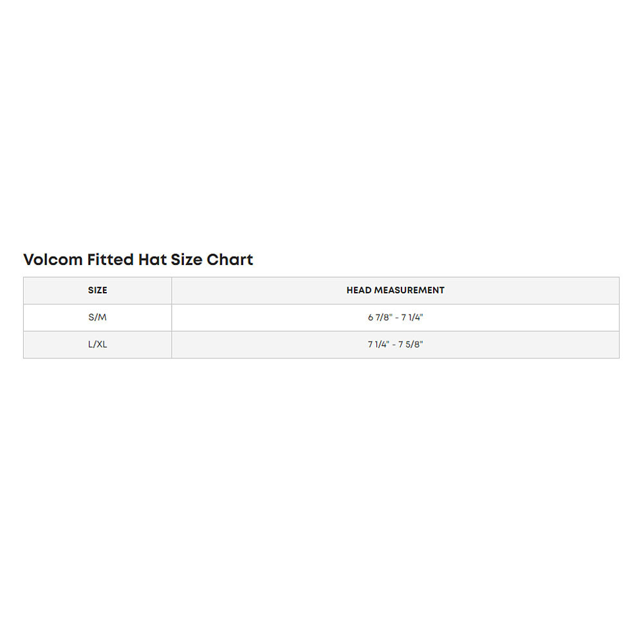This screenshot has width=644, height=644.
Task: Select the 7 1/4" value in L/XL row
Action: tap(378, 345)
